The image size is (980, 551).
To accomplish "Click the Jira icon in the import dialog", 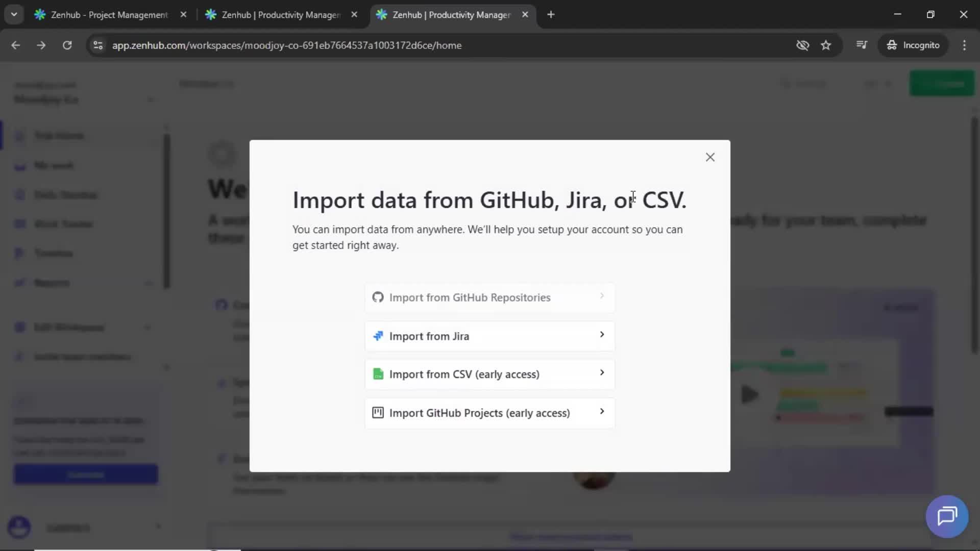I will pos(378,336).
